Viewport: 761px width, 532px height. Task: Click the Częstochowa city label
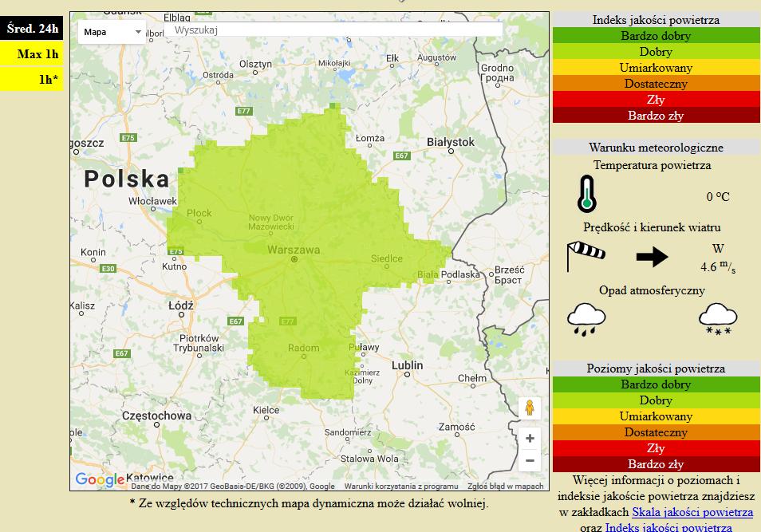pos(156,416)
